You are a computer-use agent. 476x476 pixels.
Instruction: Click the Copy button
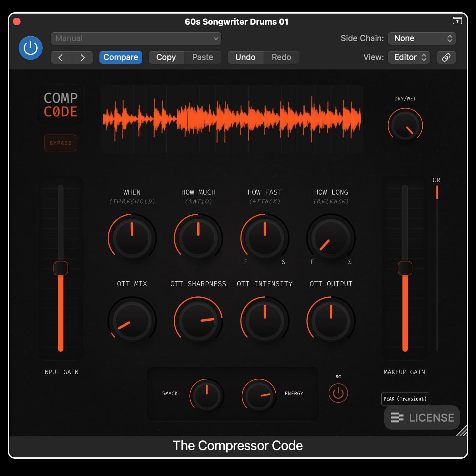coord(166,57)
